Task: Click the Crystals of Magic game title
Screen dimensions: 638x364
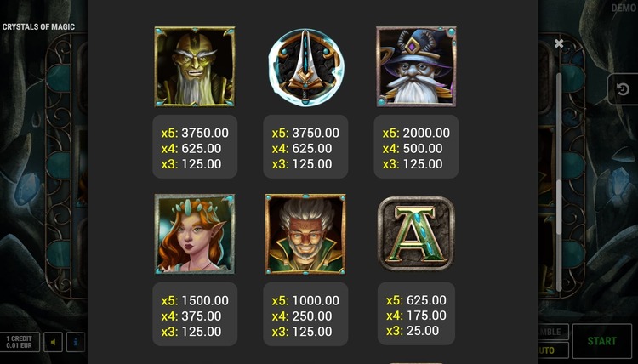Action: (38, 27)
